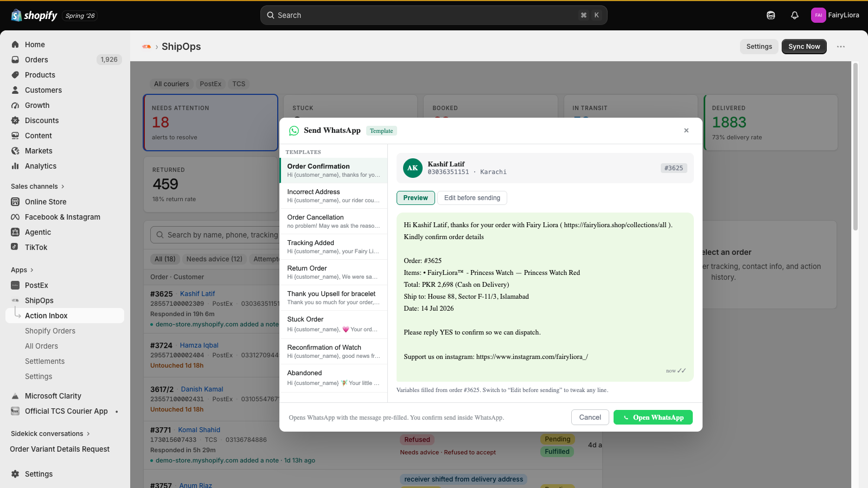Viewport: 868px width, 488px height.
Task: Open Facebook & Instagram channel icon
Action: [x=15, y=217]
